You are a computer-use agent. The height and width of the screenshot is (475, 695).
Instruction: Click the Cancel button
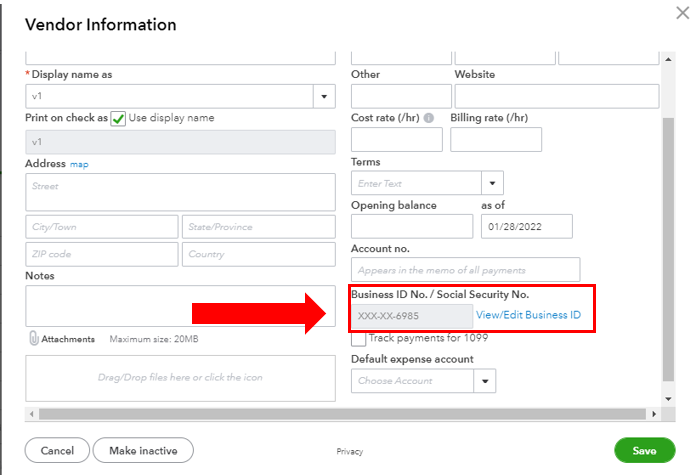pos(57,450)
